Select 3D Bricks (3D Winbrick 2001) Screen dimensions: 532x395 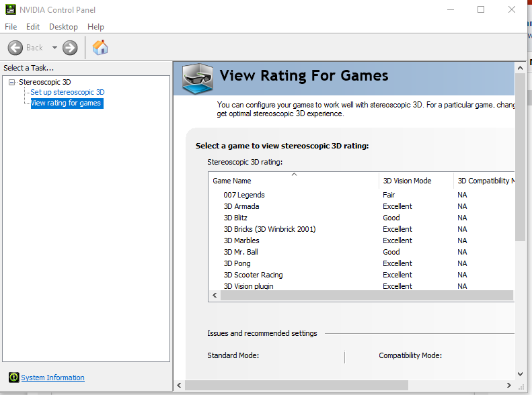(270, 229)
